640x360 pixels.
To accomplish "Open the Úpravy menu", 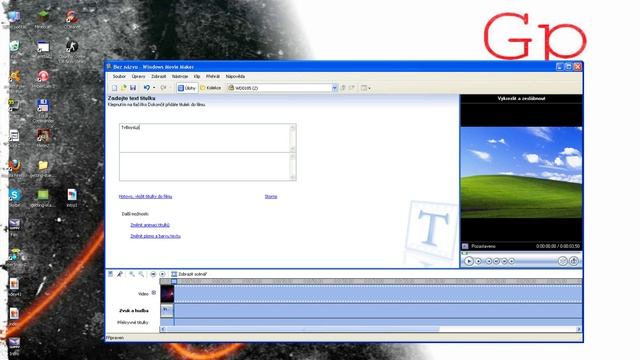I will click(138, 76).
